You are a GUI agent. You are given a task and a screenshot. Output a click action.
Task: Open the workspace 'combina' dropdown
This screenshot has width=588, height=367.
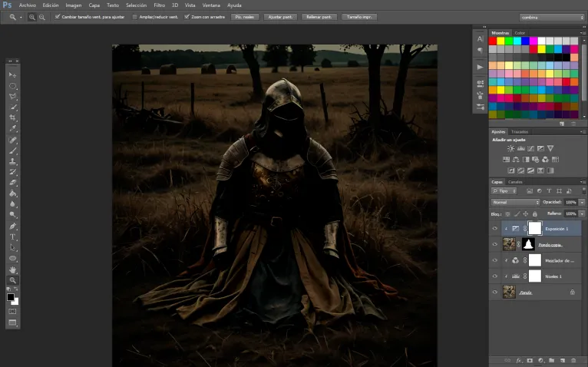pyautogui.click(x=552, y=17)
